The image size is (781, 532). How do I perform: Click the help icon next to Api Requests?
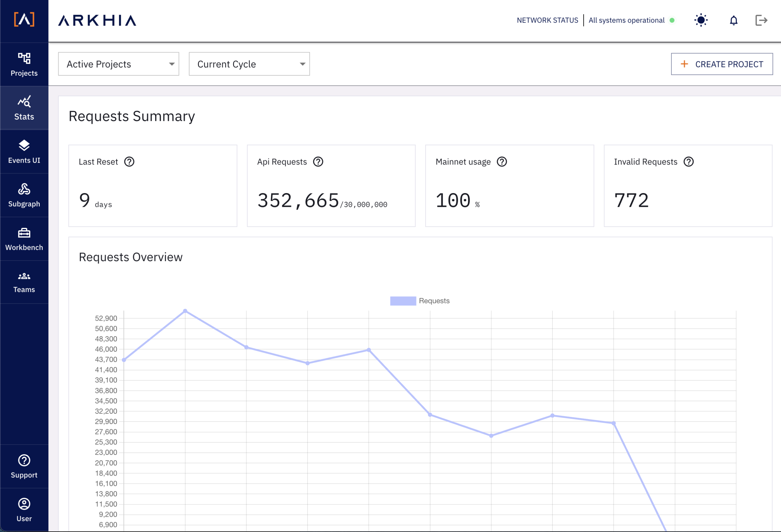pos(318,162)
